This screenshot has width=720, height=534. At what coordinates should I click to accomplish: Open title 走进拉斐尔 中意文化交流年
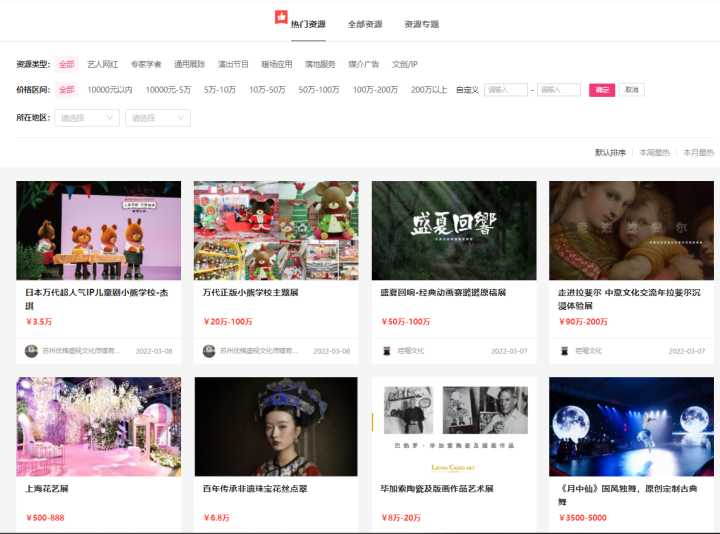tap(629, 298)
